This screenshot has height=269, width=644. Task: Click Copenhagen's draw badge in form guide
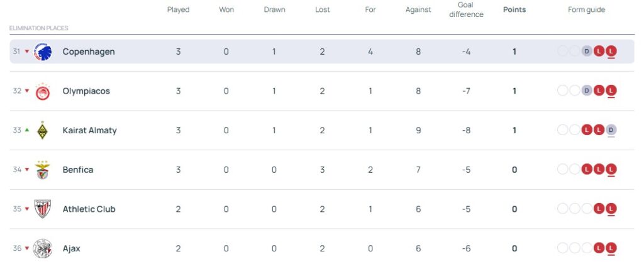click(x=587, y=52)
